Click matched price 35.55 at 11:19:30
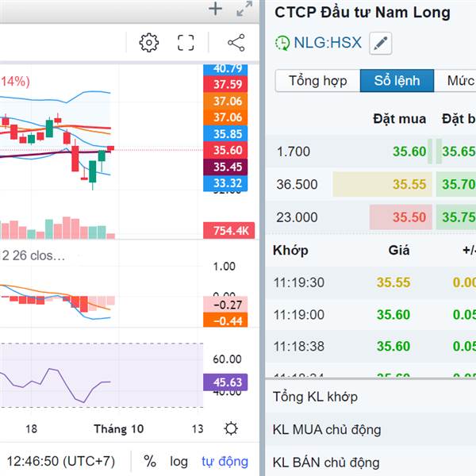Screen dimensions: 476x476 click(x=393, y=282)
